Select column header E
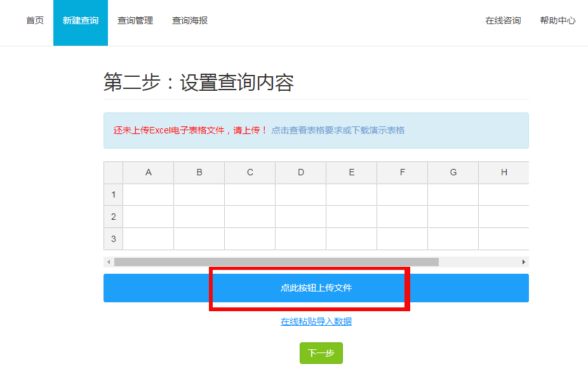 click(352, 173)
